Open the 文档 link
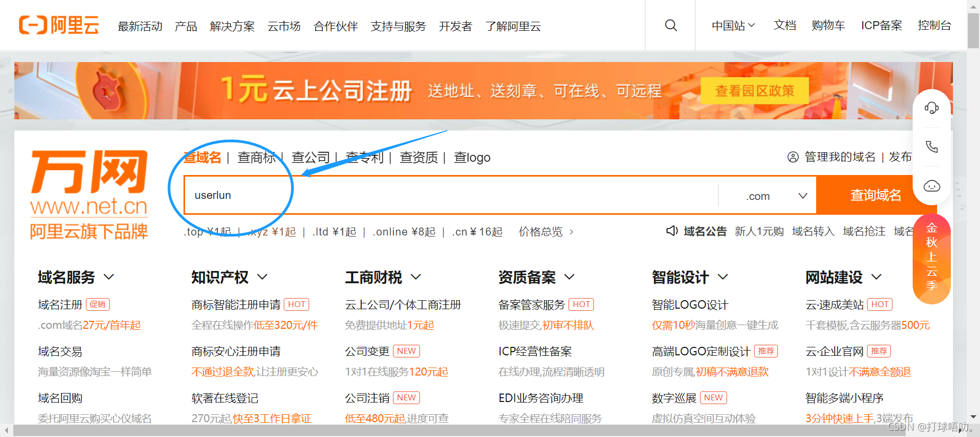This screenshot has height=437, width=980. tap(785, 25)
